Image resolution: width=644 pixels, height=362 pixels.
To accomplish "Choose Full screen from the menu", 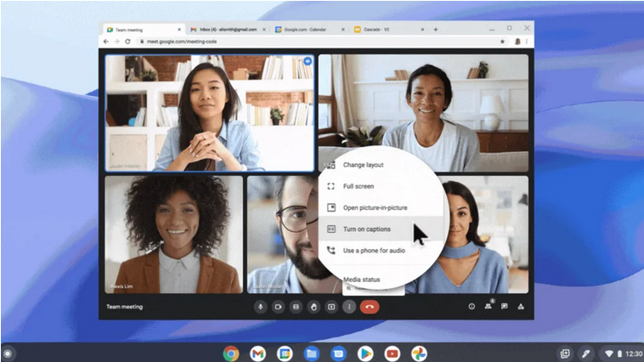I will (358, 186).
